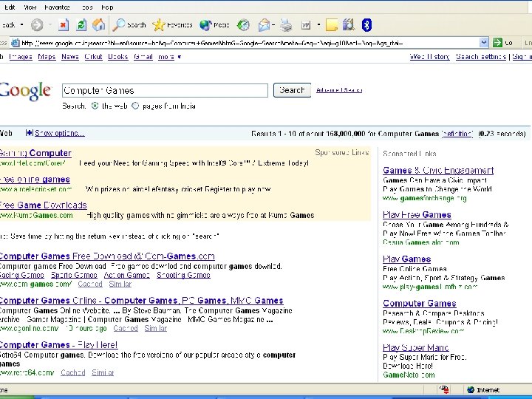Open 'Computer Games Free Download' result

(107, 256)
